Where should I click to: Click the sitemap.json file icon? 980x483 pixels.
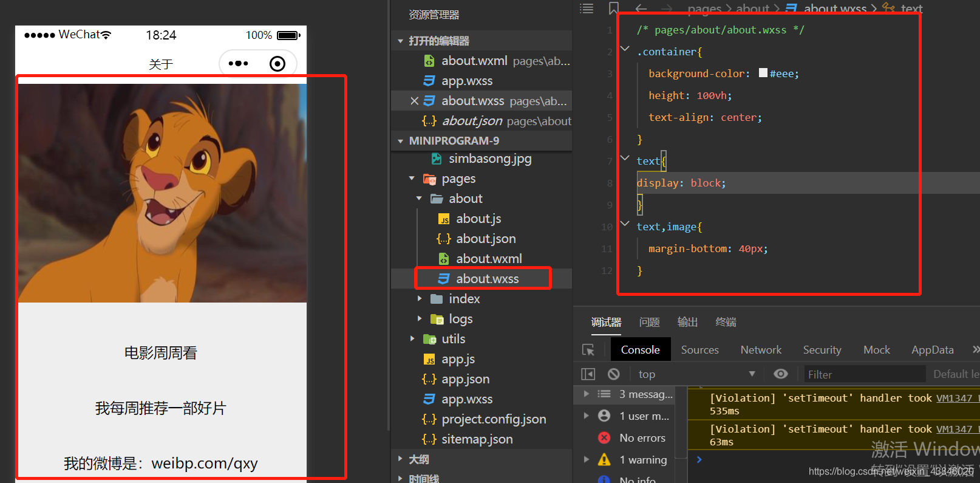pos(429,439)
